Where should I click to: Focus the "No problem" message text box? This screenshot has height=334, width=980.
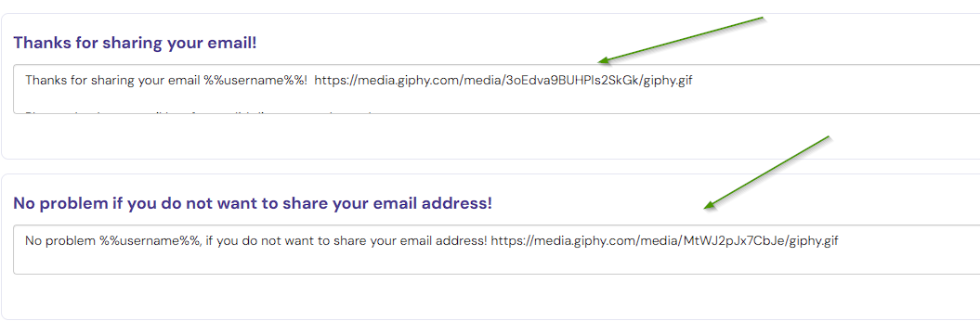click(497, 249)
